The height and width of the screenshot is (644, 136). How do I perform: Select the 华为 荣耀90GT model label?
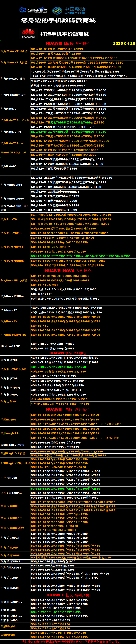[x=10, y=538]
